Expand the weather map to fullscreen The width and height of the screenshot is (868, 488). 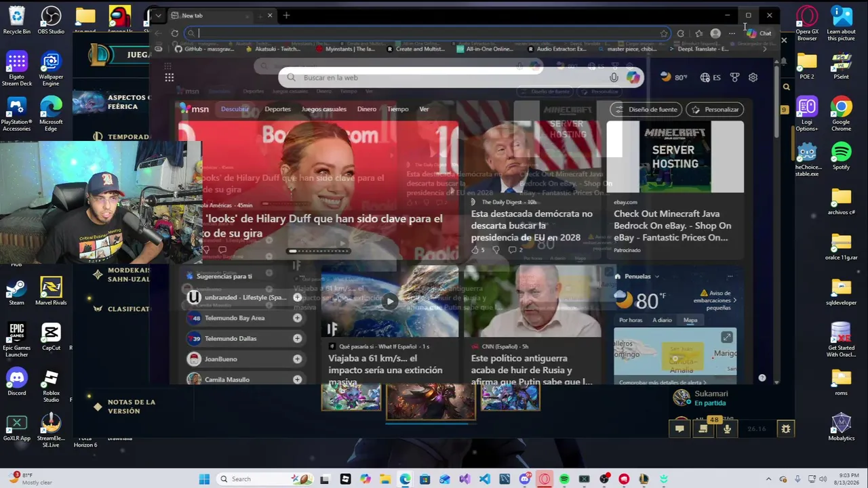726,337
